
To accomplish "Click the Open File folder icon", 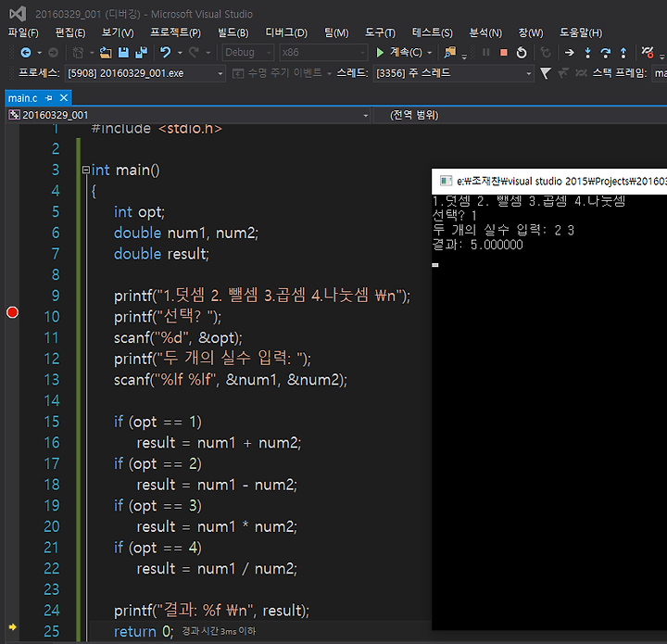I will (106, 52).
